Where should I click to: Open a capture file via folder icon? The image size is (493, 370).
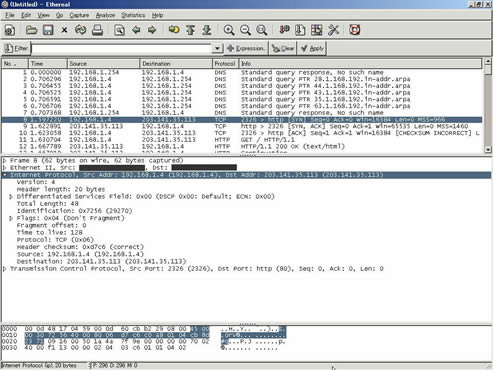[x=31, y=30]
